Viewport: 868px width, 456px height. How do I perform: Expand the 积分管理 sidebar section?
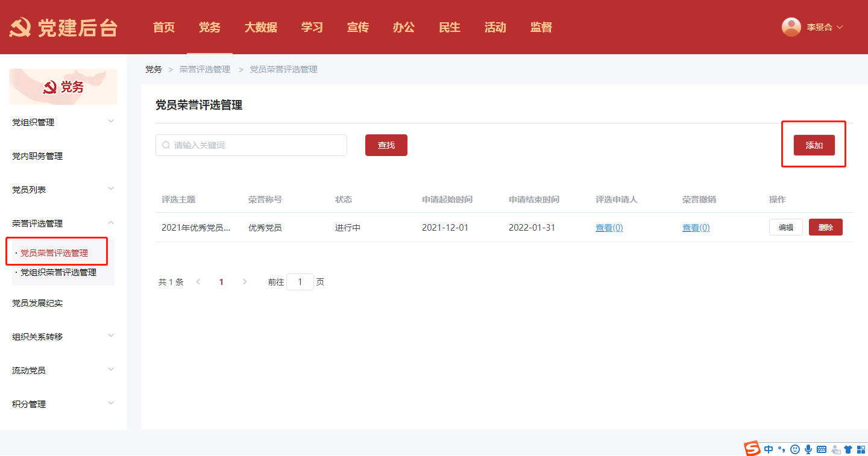tap(111, 404)
